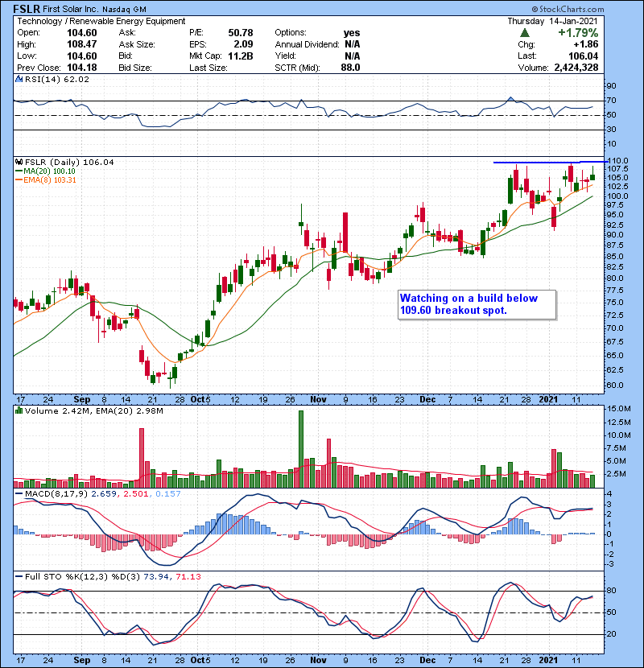This screenshot has height=668, width=644.
Task: Click the 110.0 price axis label
Action: point(617,161)
